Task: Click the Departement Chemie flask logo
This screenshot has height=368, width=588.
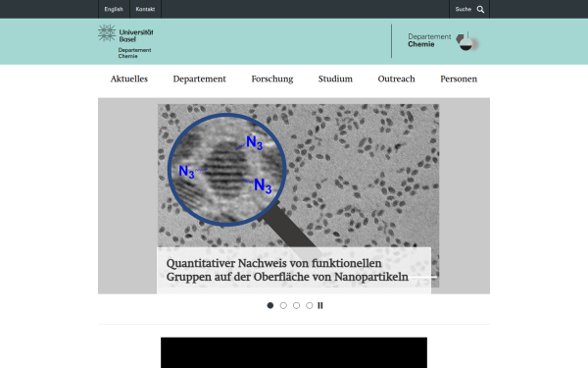Action: [x=466, y=41]
